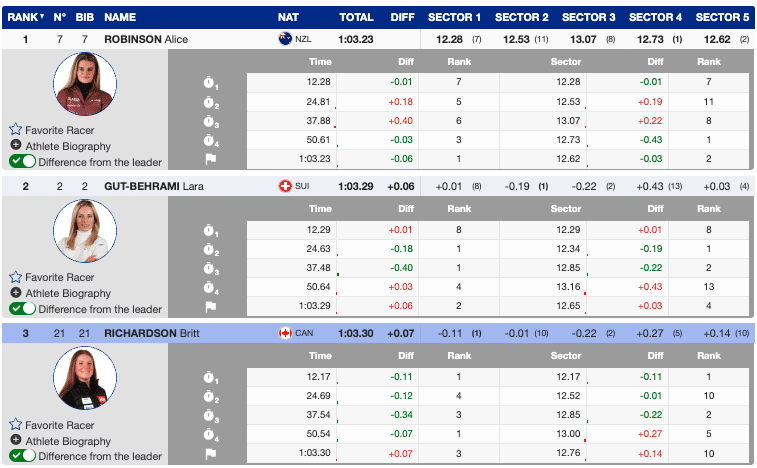Click the New Zealand flag icon in Robinson's row
757x468 pixels.
pyautogui.click(x=285, y=39)
